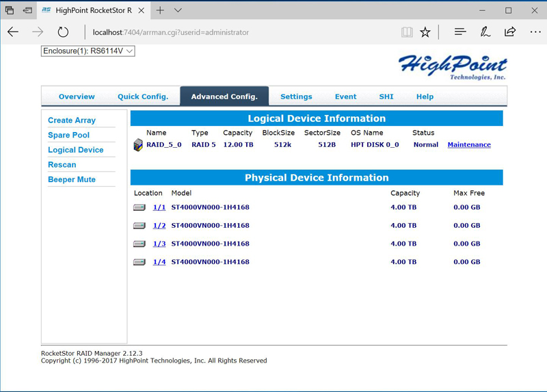547x392 pixels.
Task: Open the browser Hub menu
Action: pos(460,32)
